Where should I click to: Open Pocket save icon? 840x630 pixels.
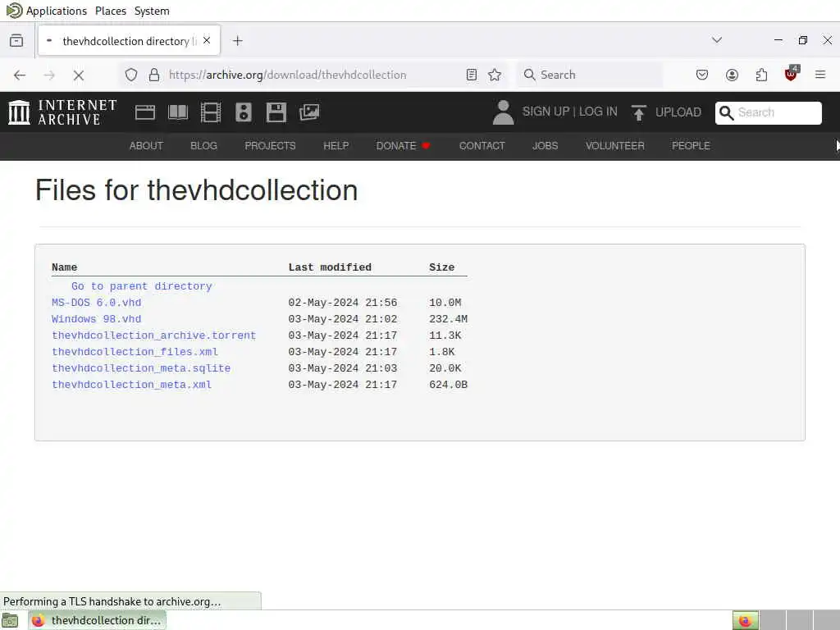pos(702,75)
